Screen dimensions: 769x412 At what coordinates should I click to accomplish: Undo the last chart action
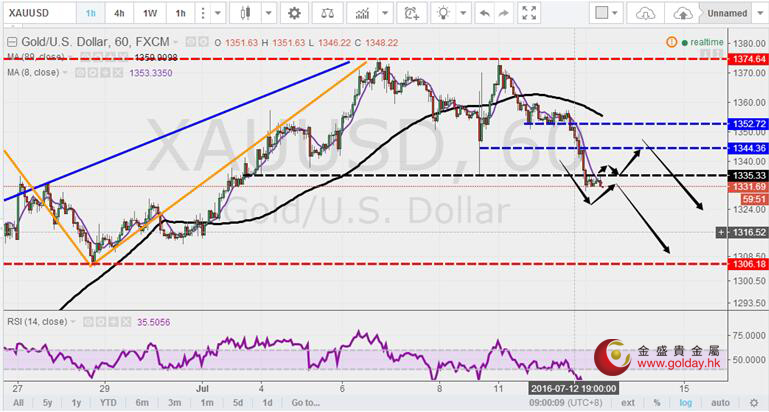pos(485,13)
